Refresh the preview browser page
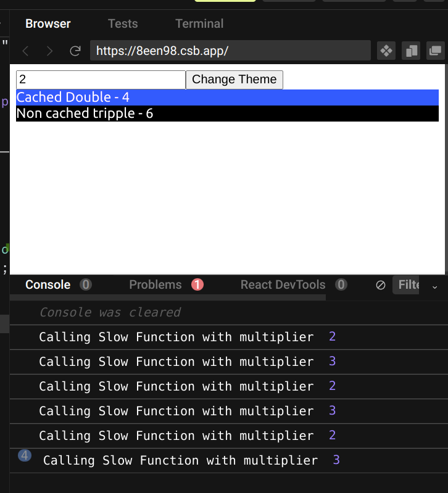448x493 pixels. pyautogui.click(x=75, y=51)
